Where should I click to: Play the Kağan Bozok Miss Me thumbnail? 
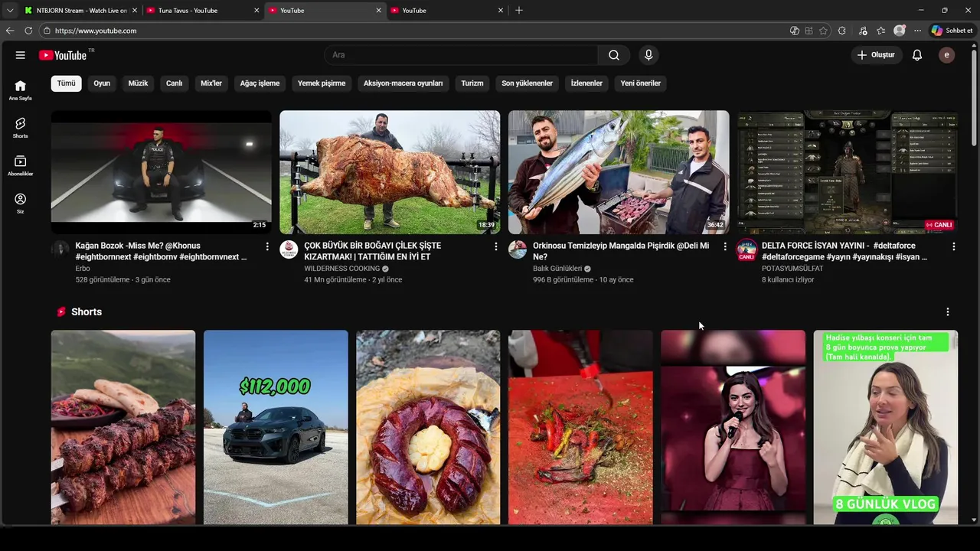click(x=162, y=172)
